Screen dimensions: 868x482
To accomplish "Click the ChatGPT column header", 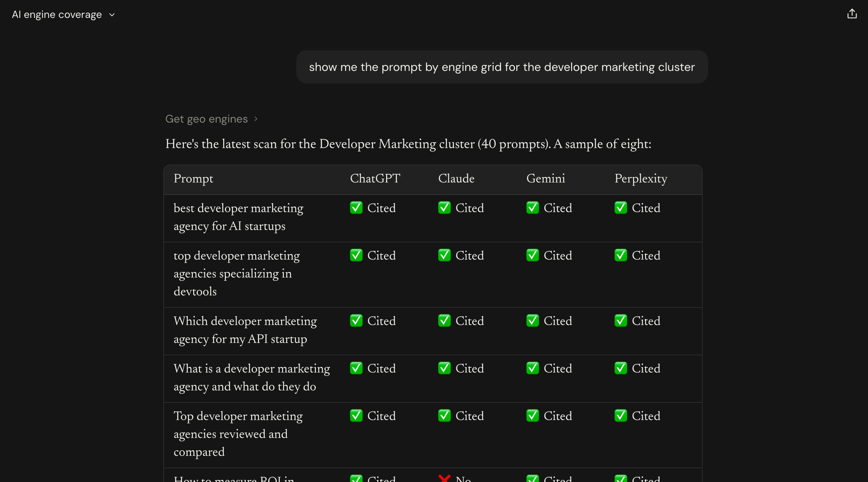I will (x=375, y=178).
